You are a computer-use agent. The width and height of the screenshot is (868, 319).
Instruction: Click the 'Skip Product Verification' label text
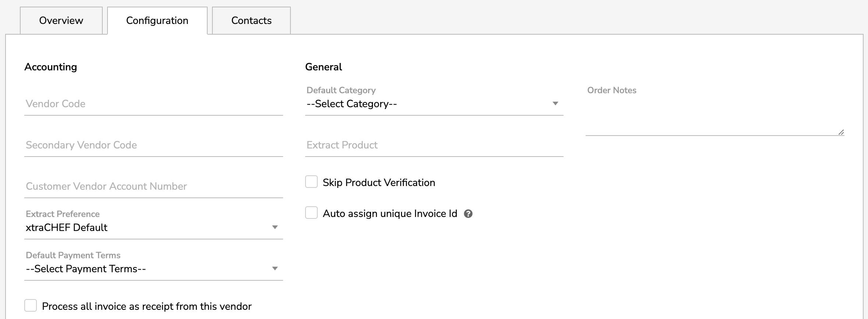point(379,183)
